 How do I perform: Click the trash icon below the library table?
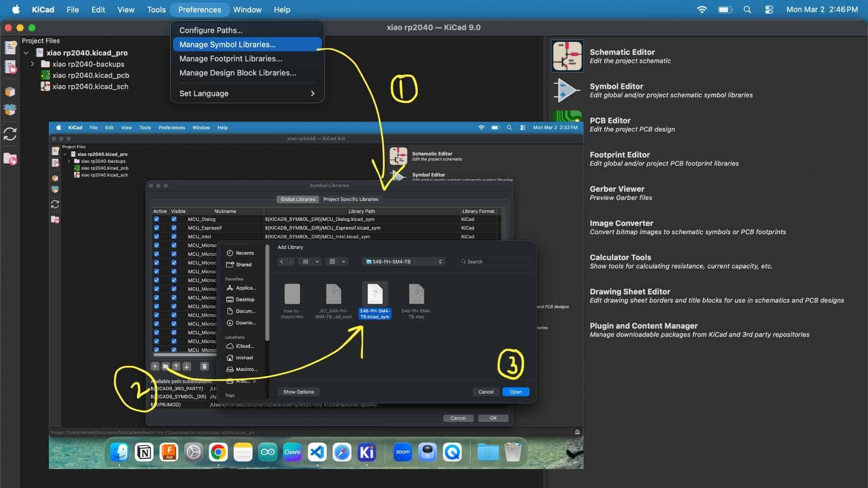[204, 366]
